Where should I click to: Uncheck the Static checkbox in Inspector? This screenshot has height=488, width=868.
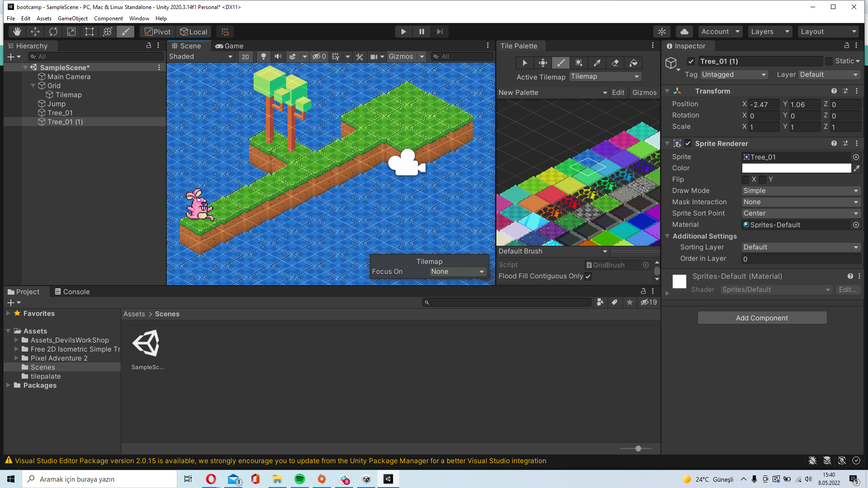(829, 61)
